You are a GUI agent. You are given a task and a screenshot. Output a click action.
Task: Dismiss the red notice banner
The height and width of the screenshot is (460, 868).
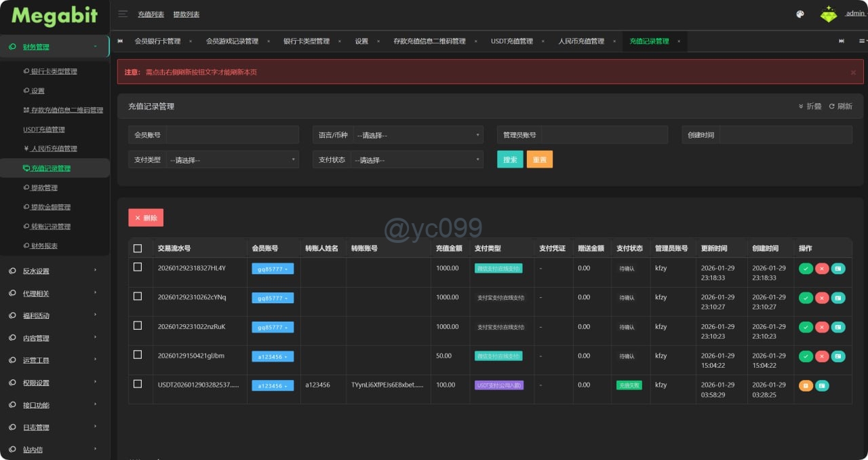tap(853, 72)
